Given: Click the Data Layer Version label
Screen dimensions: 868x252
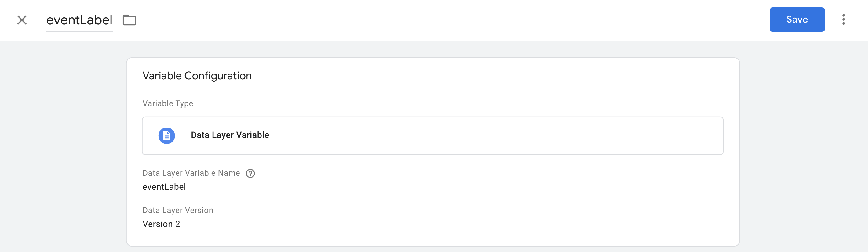Looking at the screenshot, I should [x=177, y=210].
